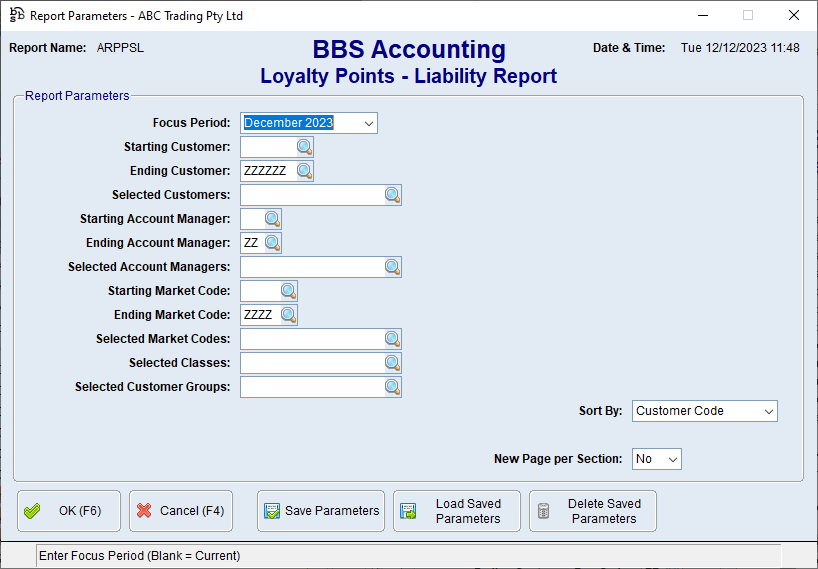Viewport: 818px width, 569px height.
Task: Focus the Ending Customer field with ZZZZZZ
Action: click(269, 171)
